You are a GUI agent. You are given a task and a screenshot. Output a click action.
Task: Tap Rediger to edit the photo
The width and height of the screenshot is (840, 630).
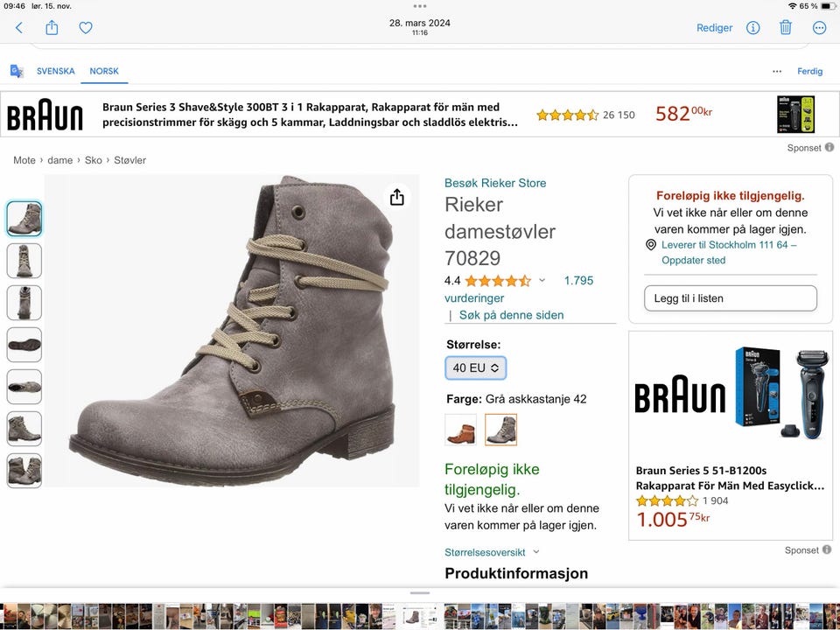714,28
